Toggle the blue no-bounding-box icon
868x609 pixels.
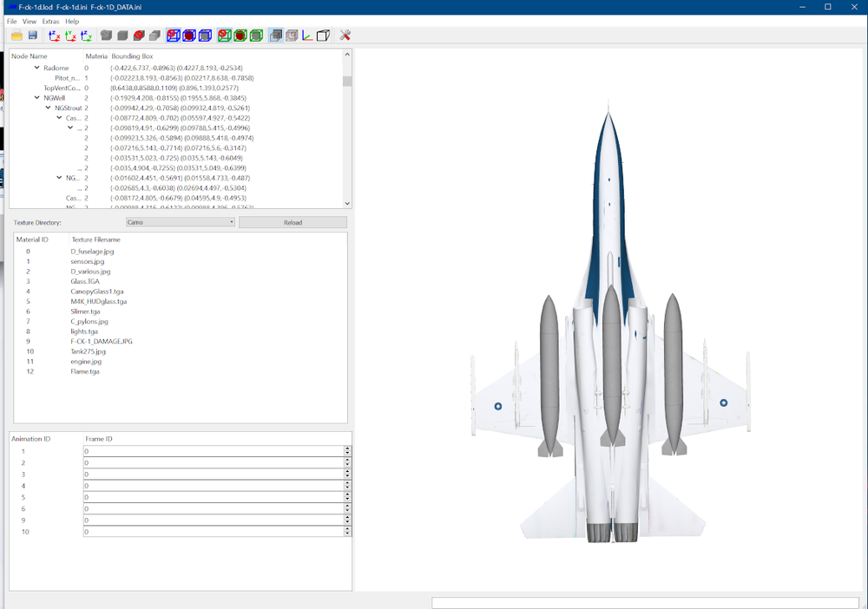[x=174, y=36]
